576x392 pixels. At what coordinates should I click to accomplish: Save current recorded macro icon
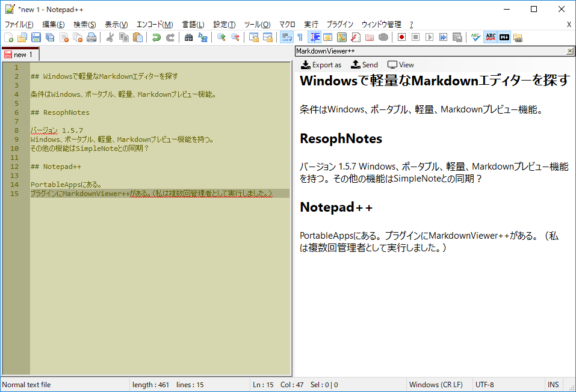click(x=457, y=37)
